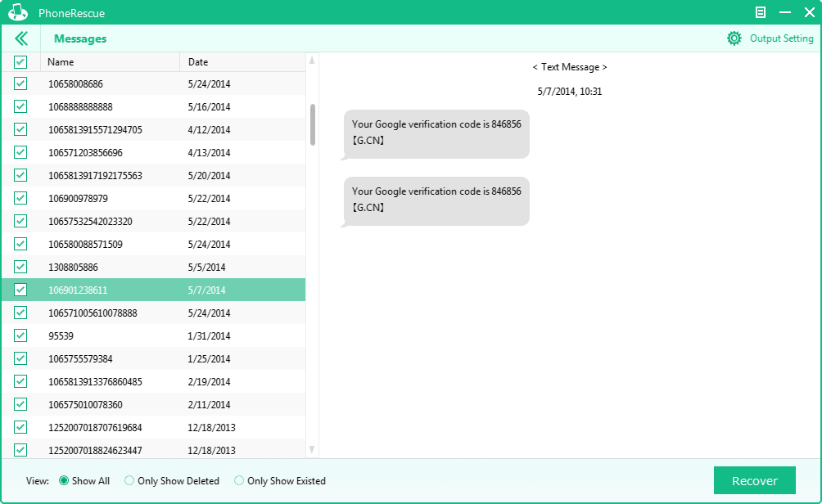
Task: Click the PhoneRescue logo icon
Action: tap(18, 12)
